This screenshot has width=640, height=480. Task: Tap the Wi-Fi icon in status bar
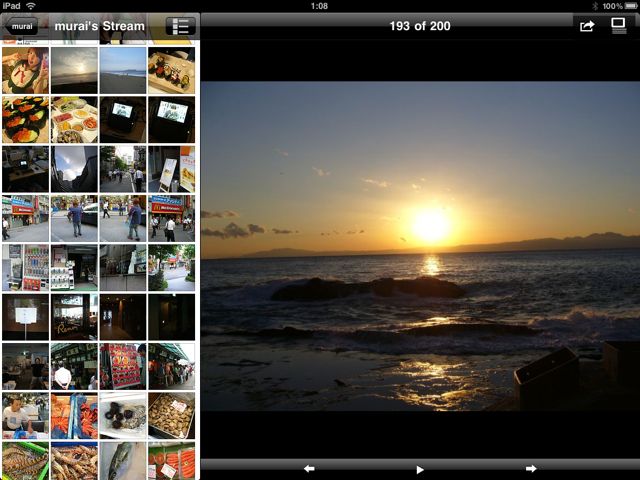[31, 6]
